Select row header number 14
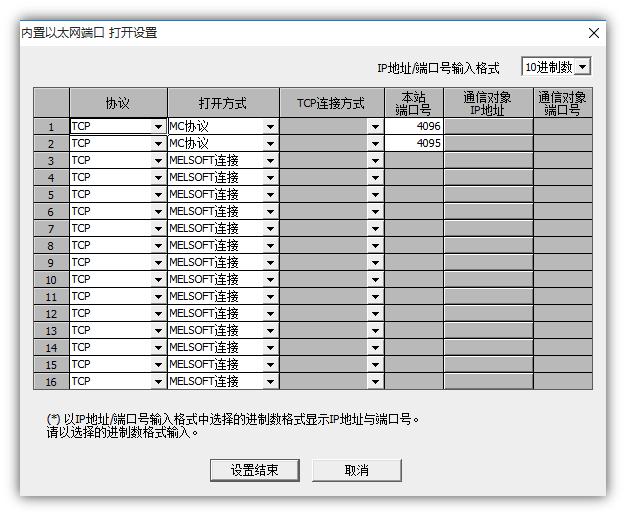The width and height of the screenshot is (626, 516). (x=51, y=347)
